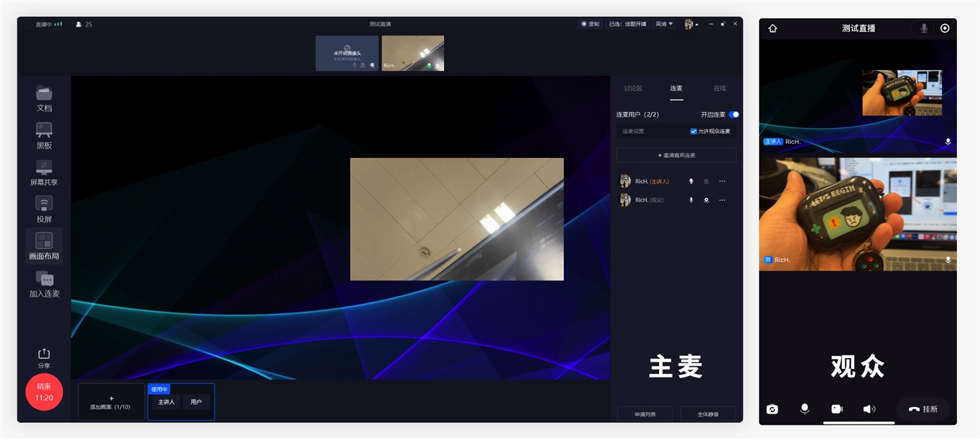This screenshot has height=439, width=980.
Task: Switch to the 讨论区 tab
Action: [x=633, y=88]
